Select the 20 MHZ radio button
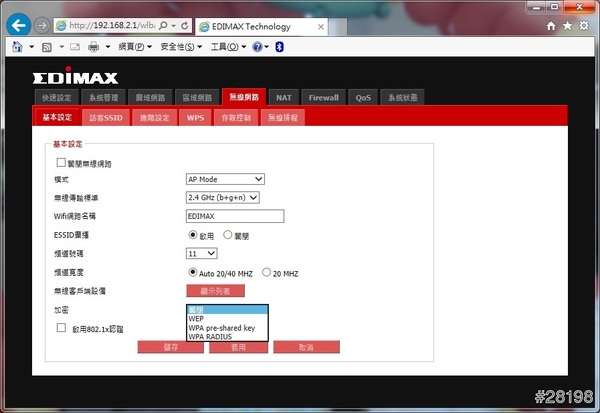Viewport: 600px width, 413px height. pyautogui.click(x=265, y=272)
